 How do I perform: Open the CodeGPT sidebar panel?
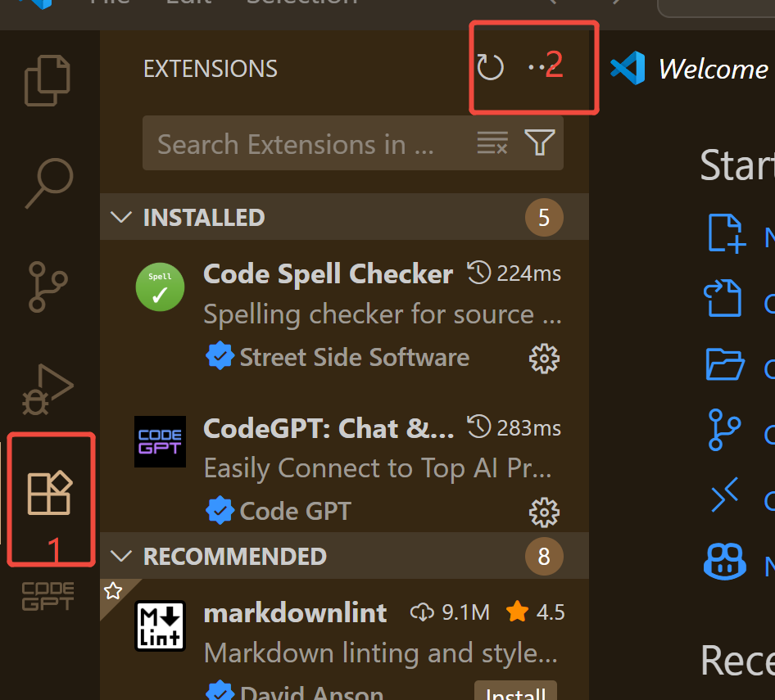pos(48,596)
